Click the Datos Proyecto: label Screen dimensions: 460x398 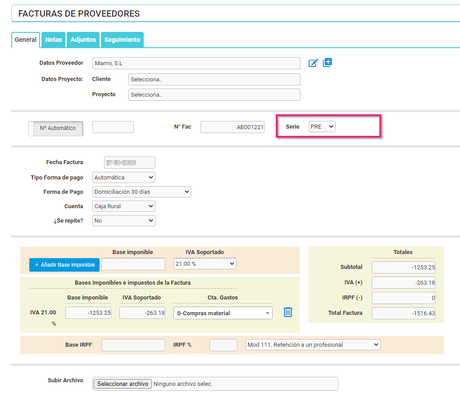click(62, 79)
